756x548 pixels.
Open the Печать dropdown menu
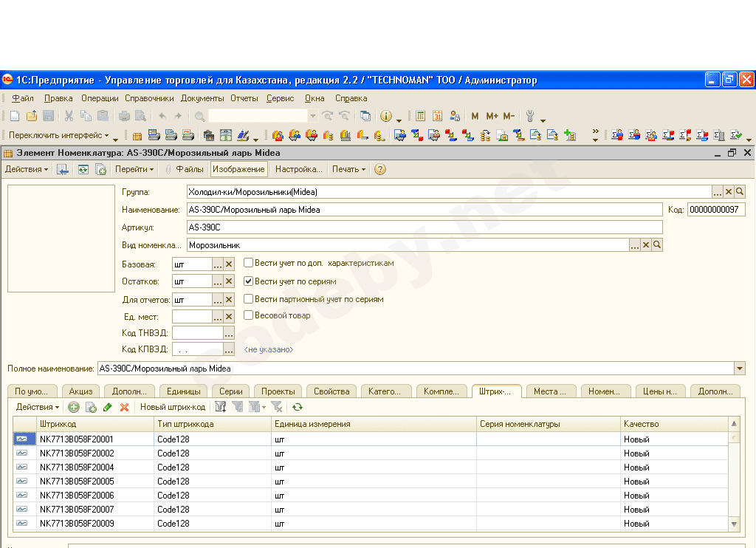(x=348, y=169)
